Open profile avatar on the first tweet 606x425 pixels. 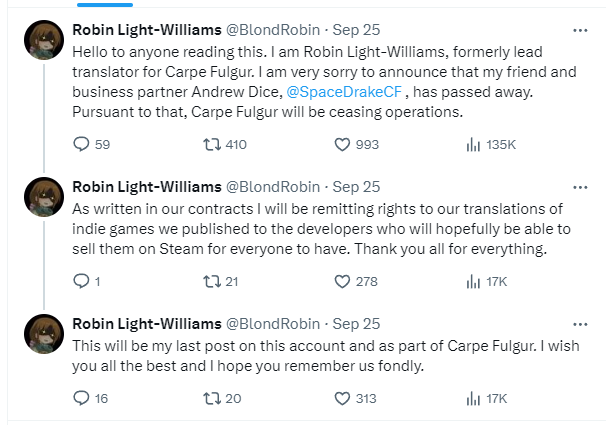click(44, 40)
